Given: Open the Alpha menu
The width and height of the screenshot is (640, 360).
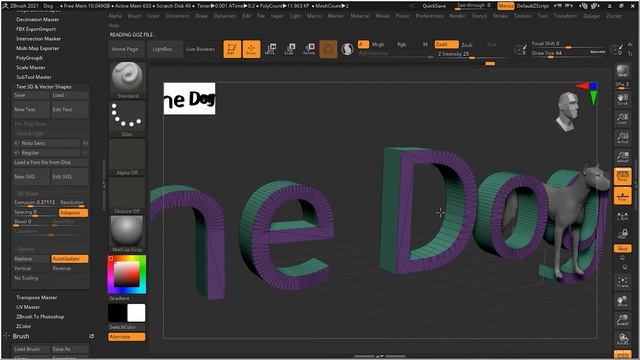Looking at the screenshot, I should click(x=115, y=16).
